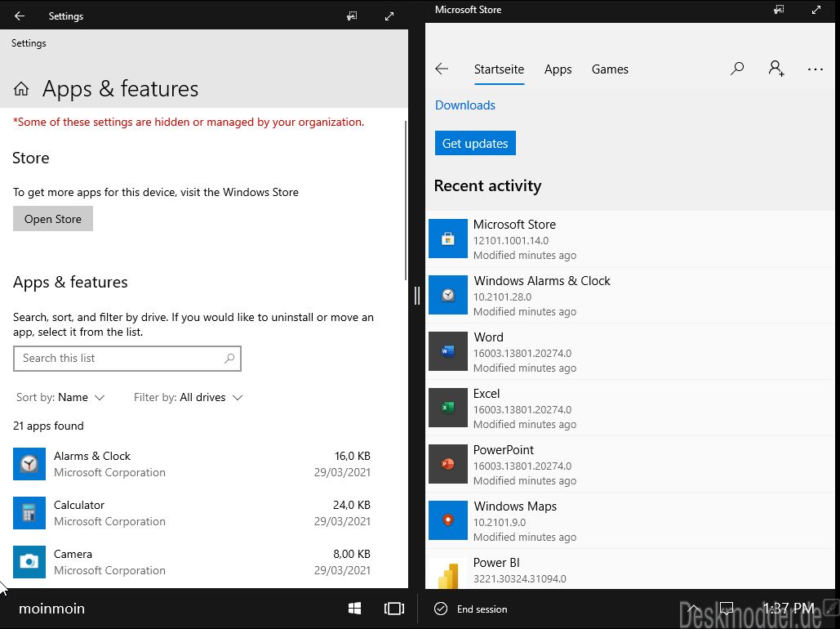Click the Settings window vertical scrollbar
840x629 pixels.
[x=406, y=200]
